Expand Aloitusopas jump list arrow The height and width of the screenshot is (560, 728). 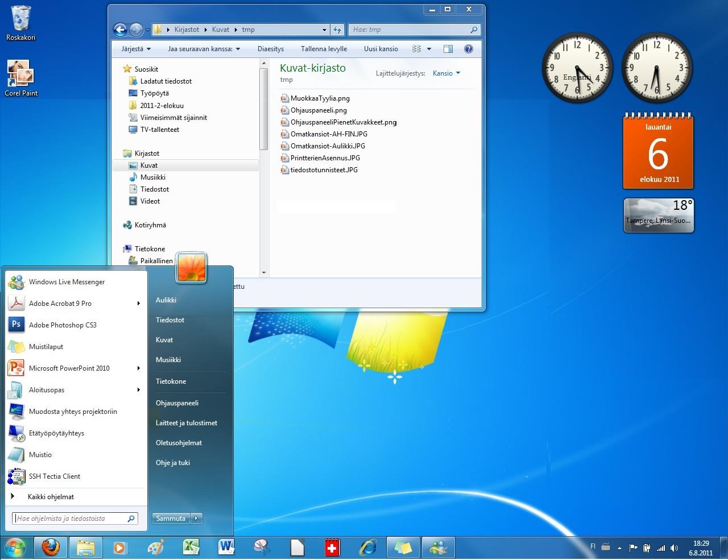click(x=138, y=389)
